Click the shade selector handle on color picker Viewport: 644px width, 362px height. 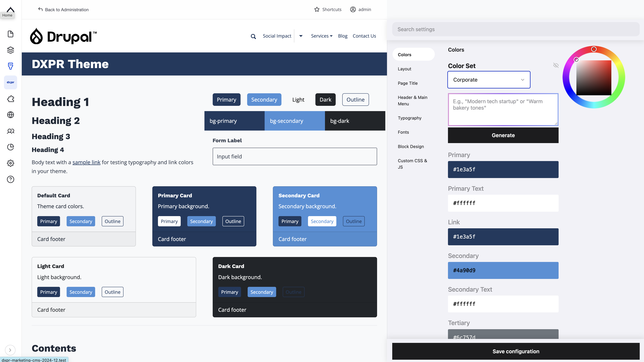point(576,60)
